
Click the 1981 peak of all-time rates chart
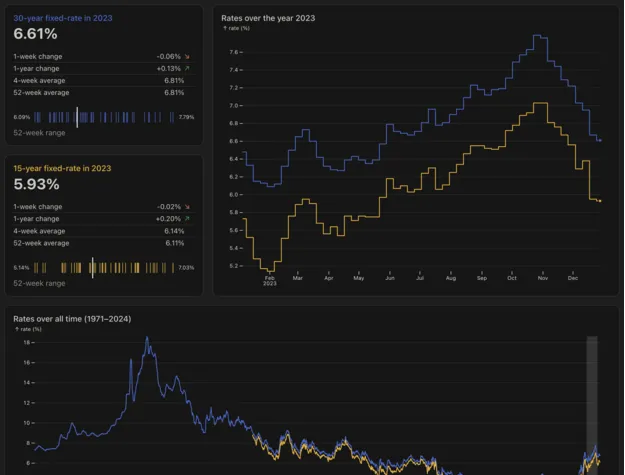pos(148,339)
